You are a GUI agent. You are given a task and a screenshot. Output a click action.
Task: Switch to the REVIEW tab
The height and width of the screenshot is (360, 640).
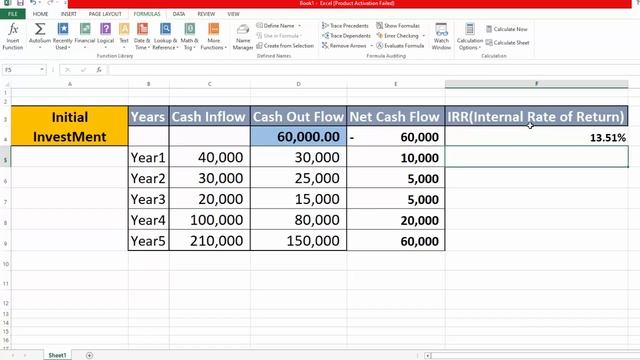pyautogui.click(x=206, y=14)
